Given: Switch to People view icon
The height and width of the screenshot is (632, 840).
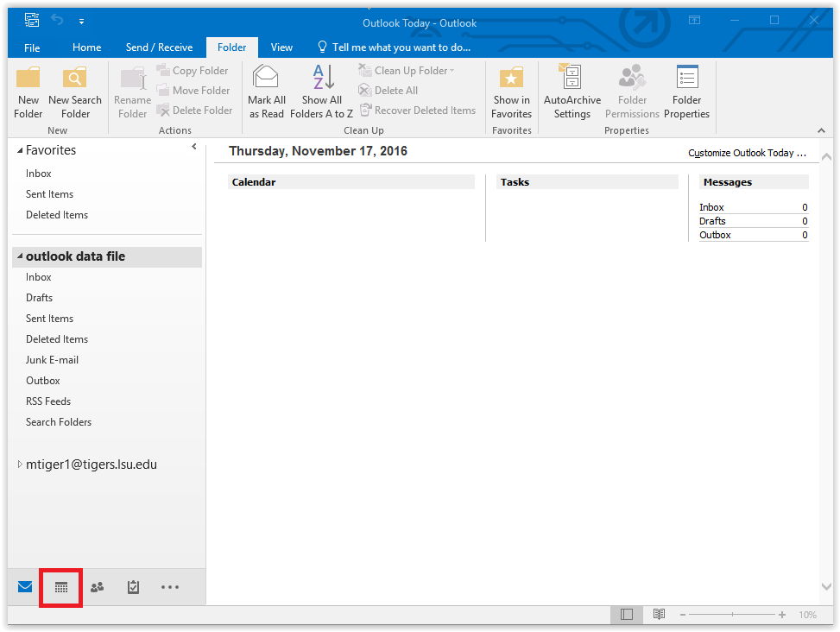Looking at the screenshot, I should click(x=97, y=588).
